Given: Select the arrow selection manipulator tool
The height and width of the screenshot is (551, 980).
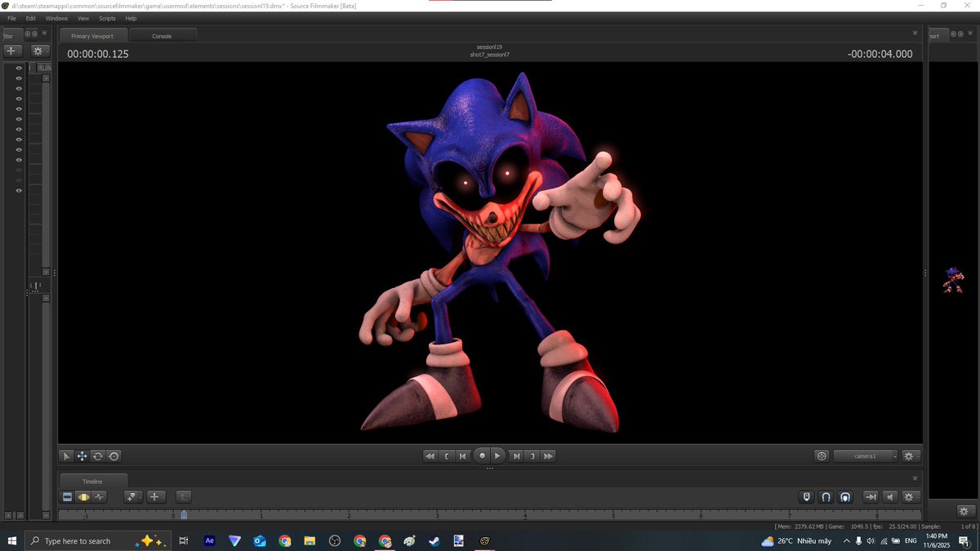Looking at the screenshot, I should click(67, 456).
